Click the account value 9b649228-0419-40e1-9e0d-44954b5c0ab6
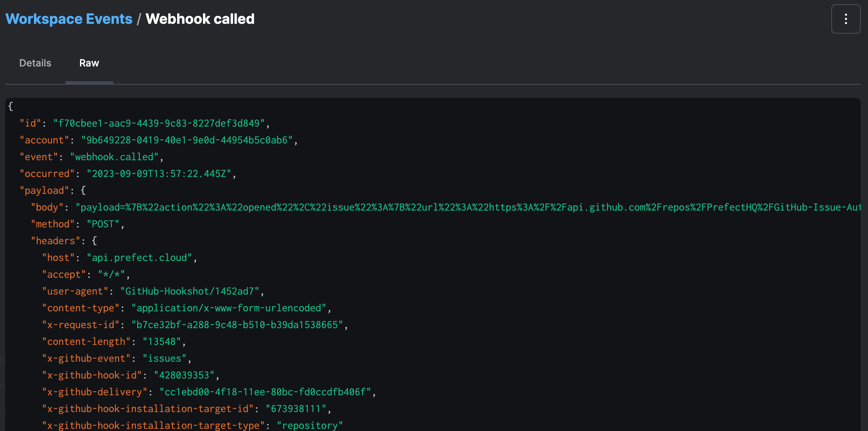This screenshot has height=431, width=868. [187, 140]
